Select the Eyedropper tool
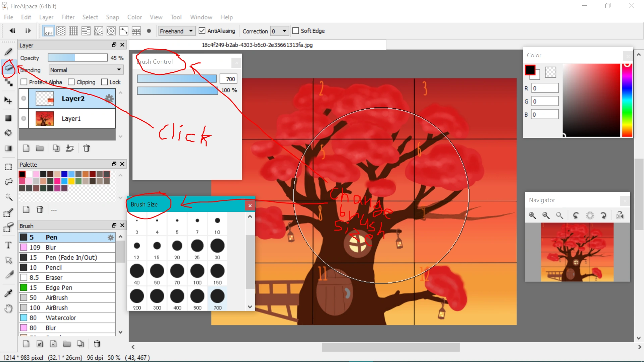The width and height of the screenshot is (644, 362). 8,293
